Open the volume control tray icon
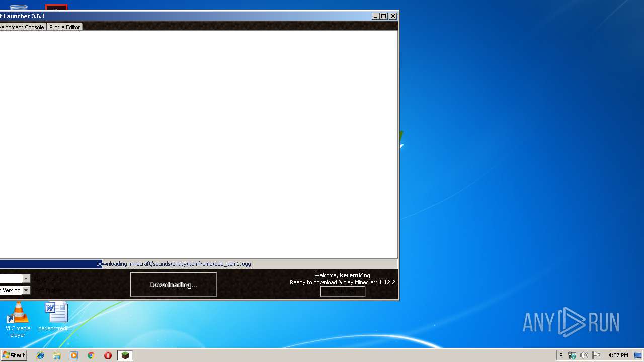644x362 pixels. click(584, 355)
